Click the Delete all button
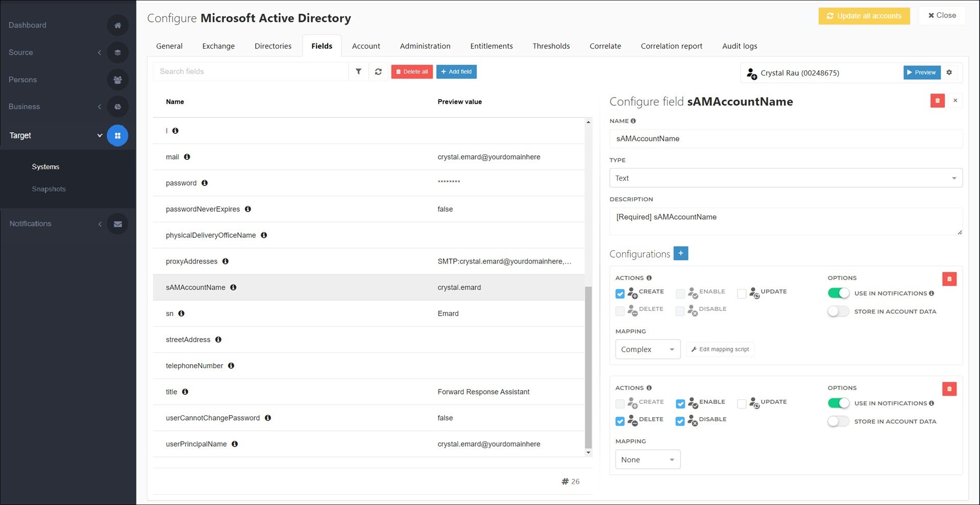This screenshot has height=505, width=980. pos(412,71)
